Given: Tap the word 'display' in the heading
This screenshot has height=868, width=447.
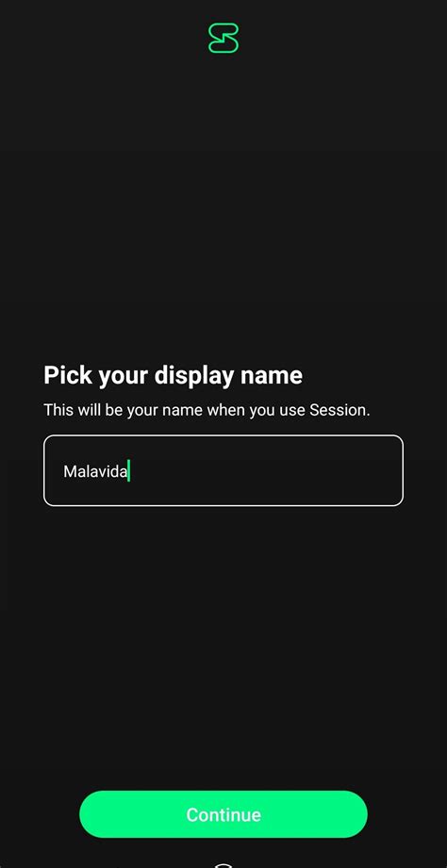Looking at the screenshot, I should 194,376.
